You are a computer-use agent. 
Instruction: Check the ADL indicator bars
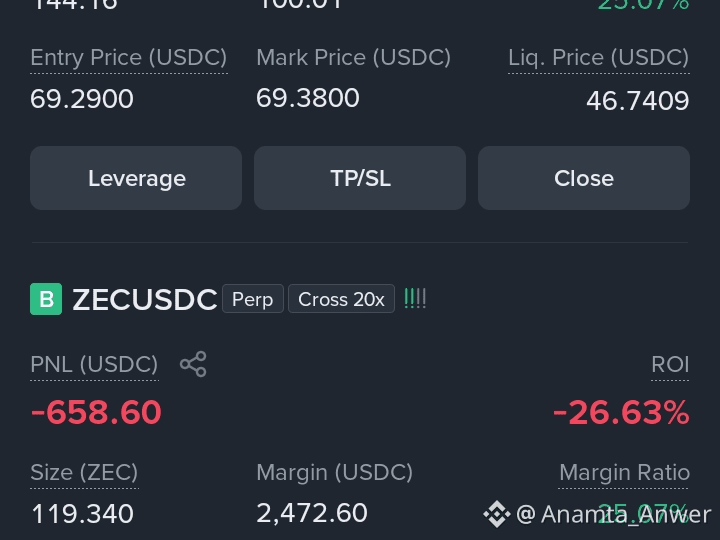415,298
